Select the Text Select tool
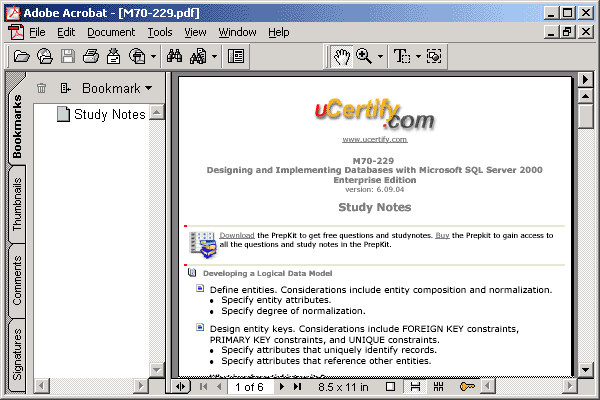Image resolution: width=600 pixels, height=400 pixels. click(x=402, y=57)
